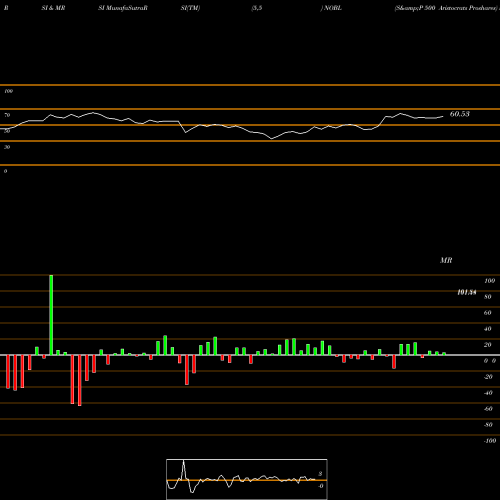
Task: Click the 'P 500 Aristocrats Proshares' title text
Action: point(458,8)
